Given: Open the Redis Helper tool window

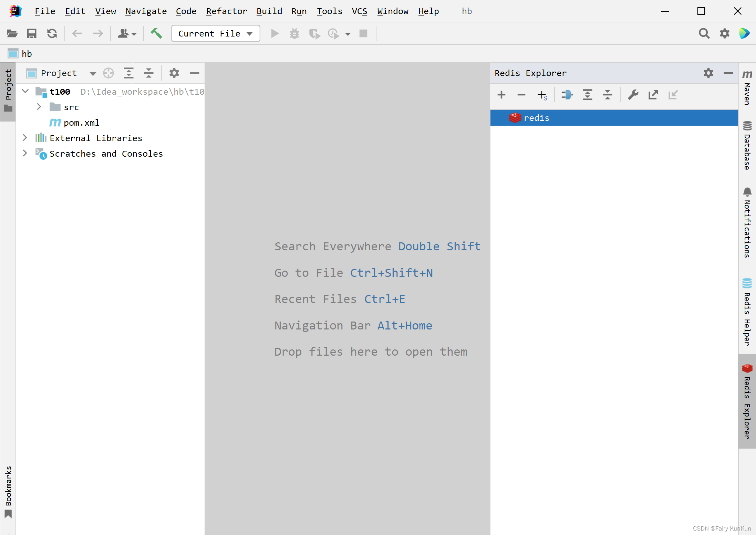Looking at the screenshot, I should [x=747, y=310].
